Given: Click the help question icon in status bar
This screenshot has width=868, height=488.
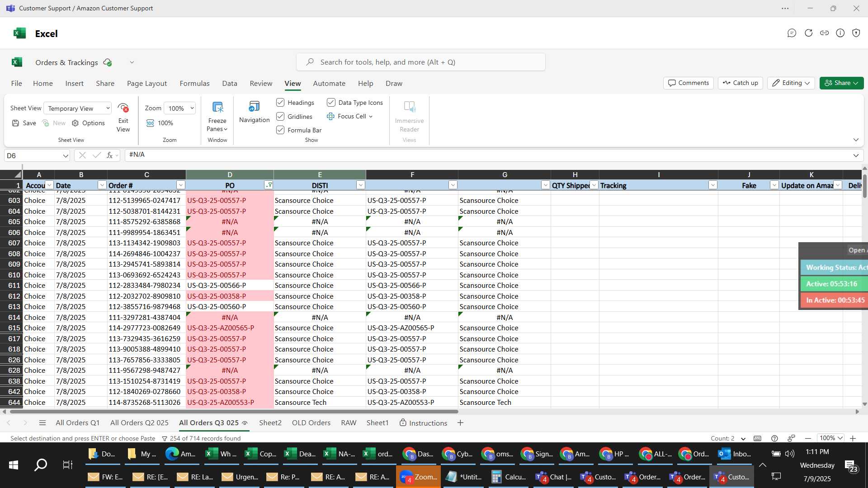Looking at the screenshot, I should click(x=774, y=438).
